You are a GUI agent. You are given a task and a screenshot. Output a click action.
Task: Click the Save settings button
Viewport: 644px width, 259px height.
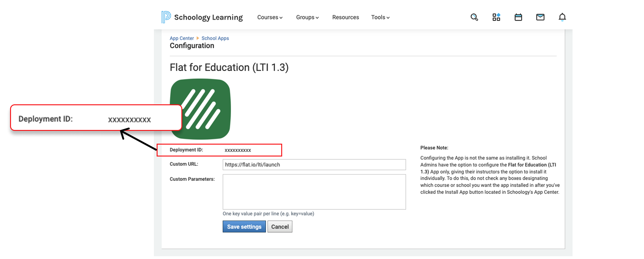point(244,227)
